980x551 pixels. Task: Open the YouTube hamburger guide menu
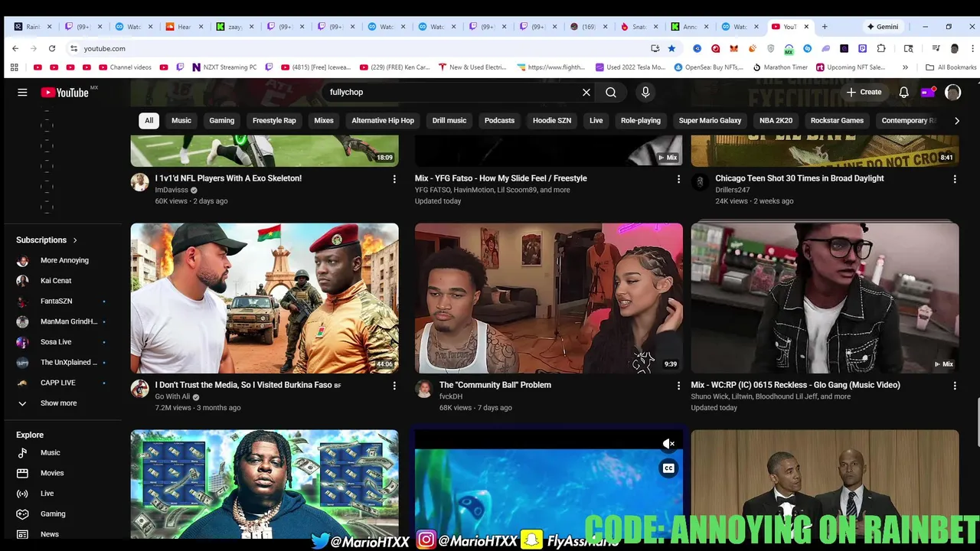22,92
